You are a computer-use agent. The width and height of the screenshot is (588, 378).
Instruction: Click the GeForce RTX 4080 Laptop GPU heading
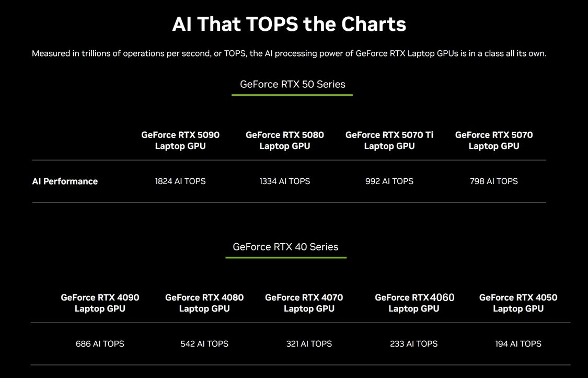(204, 303)
